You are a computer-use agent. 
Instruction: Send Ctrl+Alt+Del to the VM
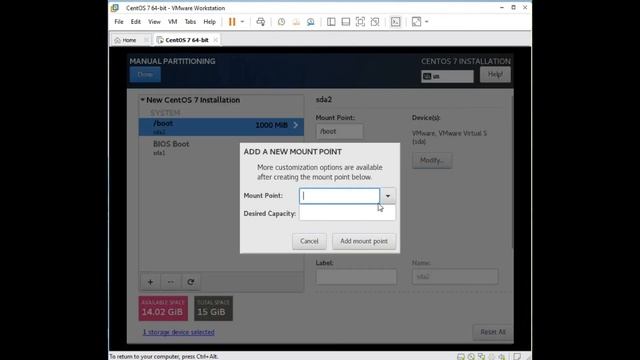coord(260,22)
